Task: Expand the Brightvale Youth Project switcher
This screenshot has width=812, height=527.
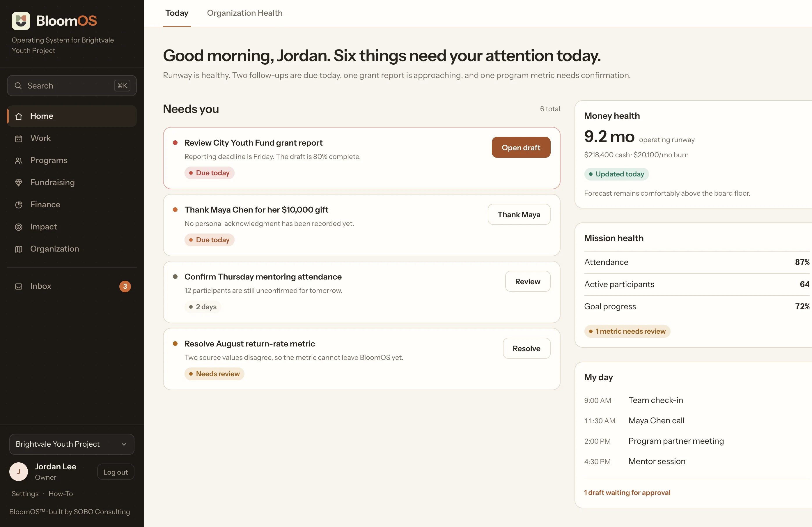Action: (x=72, y=444)
